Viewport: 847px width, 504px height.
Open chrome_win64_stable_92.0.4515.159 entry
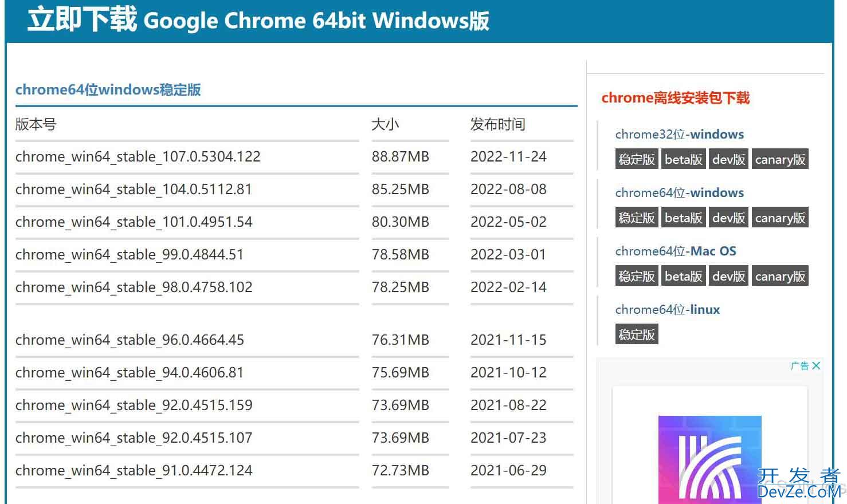pos(134,405)
